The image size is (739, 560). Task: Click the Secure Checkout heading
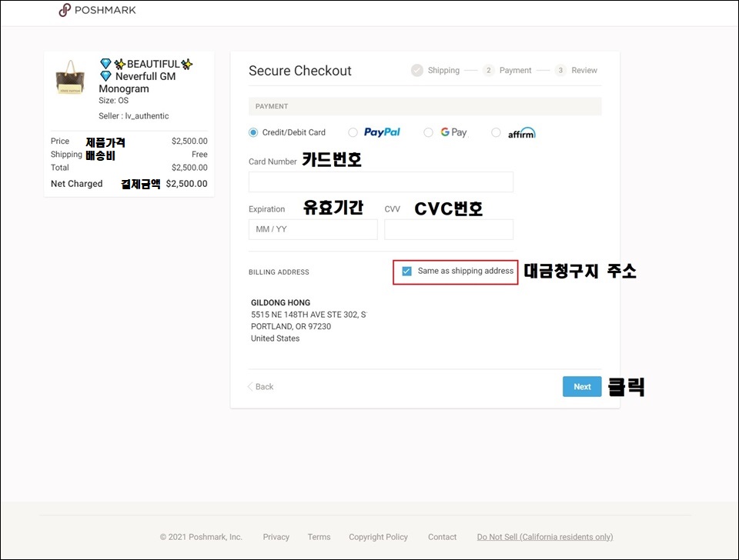pos(299,71)
